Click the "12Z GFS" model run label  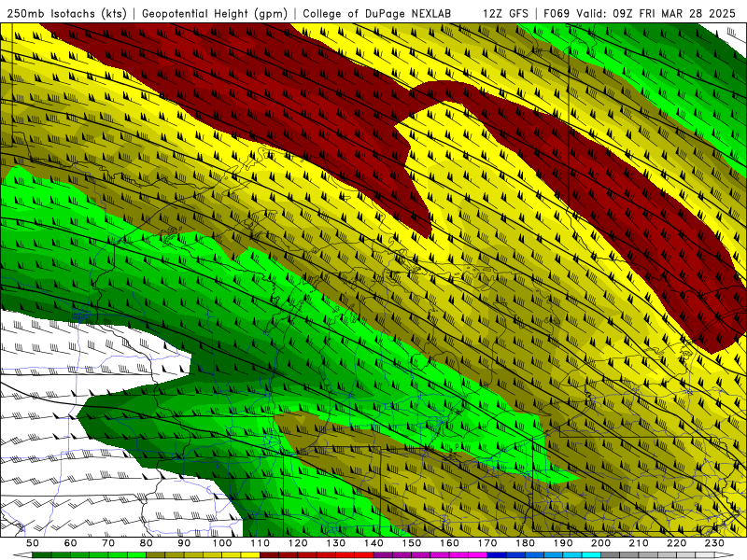[x=505, y=13]
